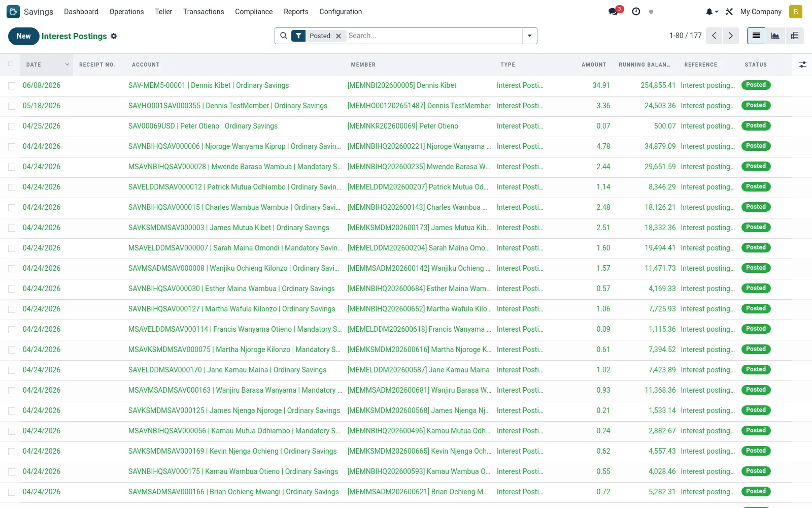Screen dimensions: 812x508
Task: Open account SAVELDDMSAV000170 Jane Kamau Maina
Action: coord(227,370)
